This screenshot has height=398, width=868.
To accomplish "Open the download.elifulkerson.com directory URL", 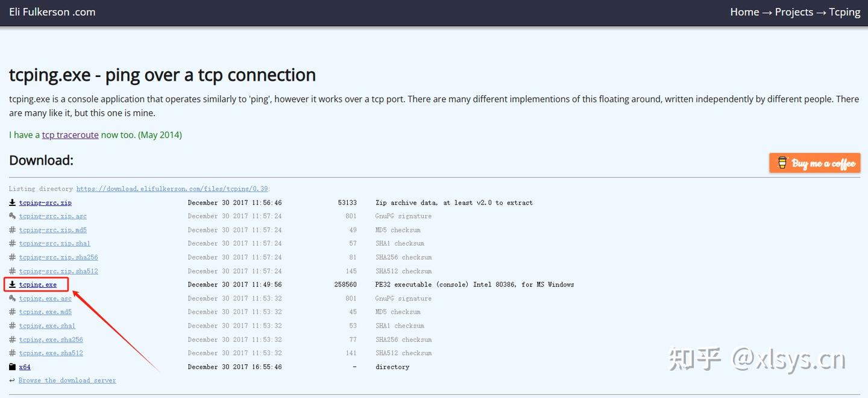I will [172, 189].
